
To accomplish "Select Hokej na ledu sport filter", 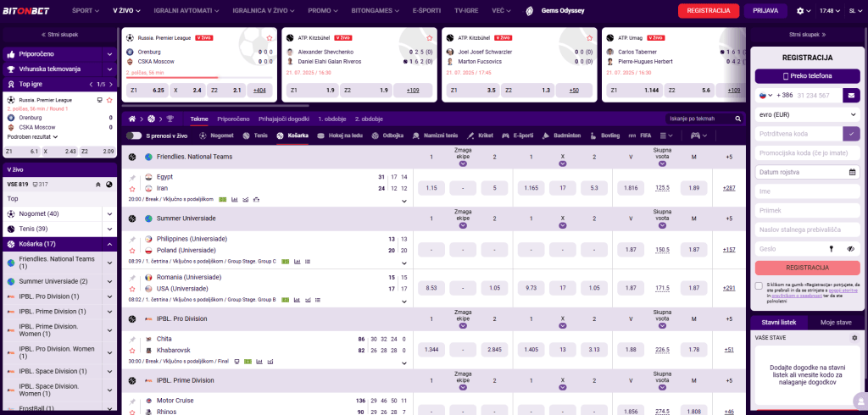I will pyautogui.click(x=341, y=135).
